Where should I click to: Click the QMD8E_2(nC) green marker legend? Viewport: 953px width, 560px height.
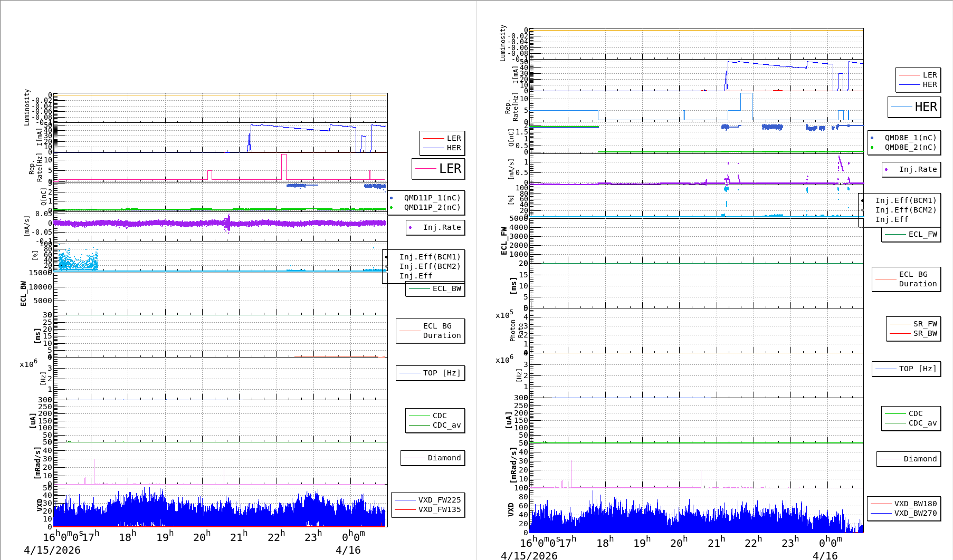click(x=904, y=148)
